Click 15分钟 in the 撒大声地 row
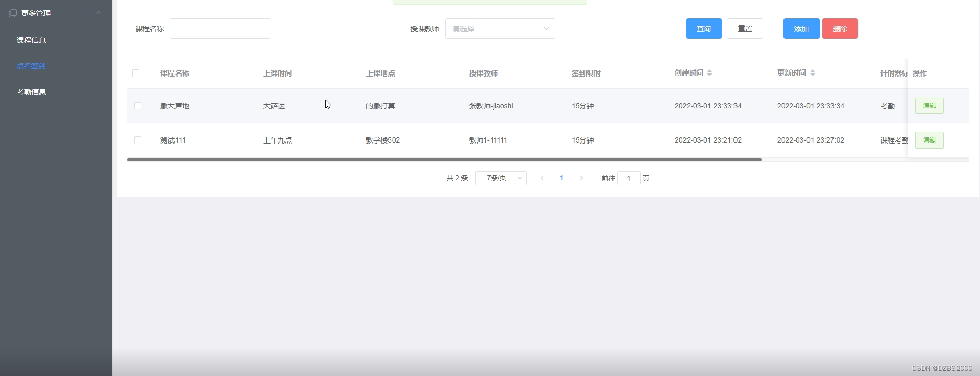 pos(583,106)
